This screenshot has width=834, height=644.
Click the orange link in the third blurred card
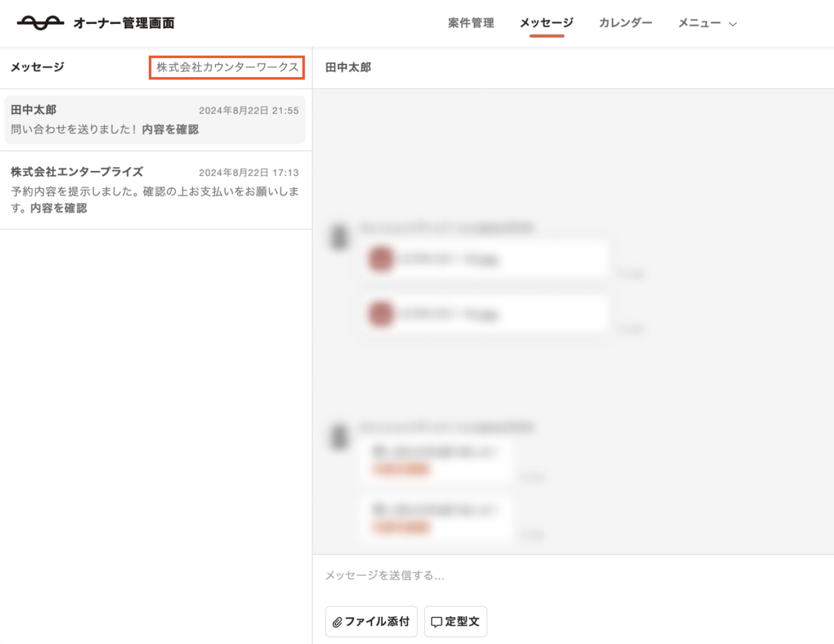pyautogui.click(x=401, y=470)
